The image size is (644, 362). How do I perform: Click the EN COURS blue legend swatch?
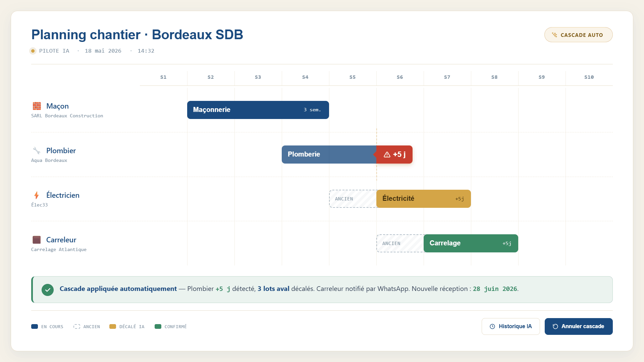click(35, 326)
